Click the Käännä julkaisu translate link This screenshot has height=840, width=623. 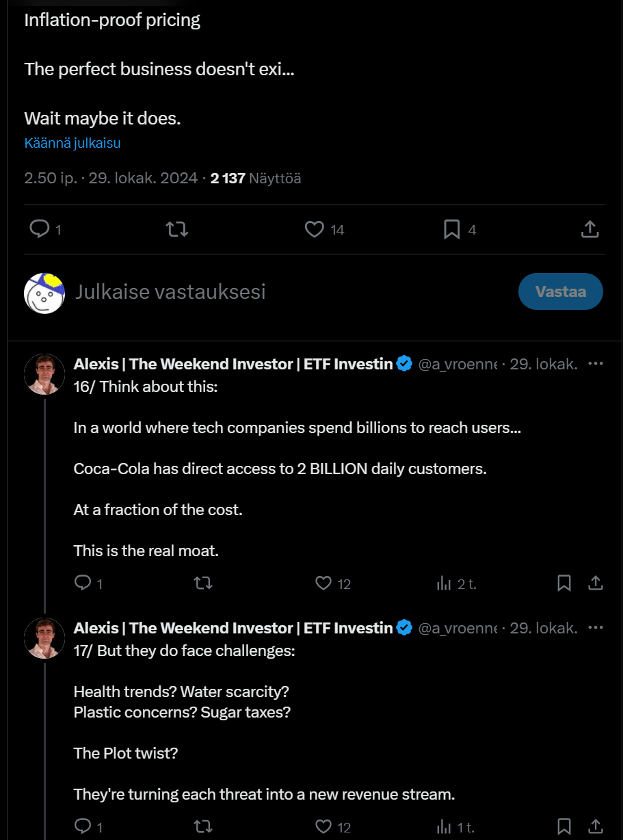(x=72, y=143)
